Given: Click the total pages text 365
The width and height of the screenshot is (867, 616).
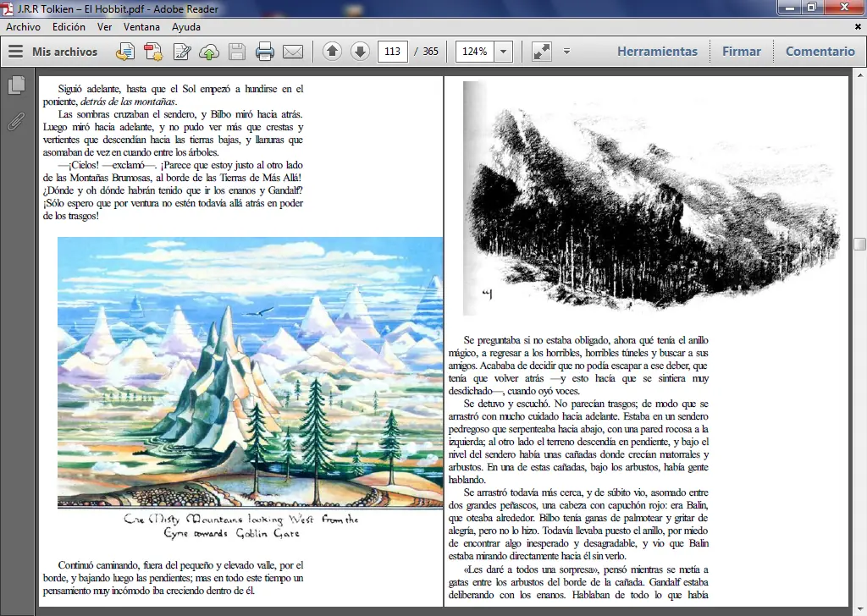Looking at the screenshot, I should pos(431,52).
